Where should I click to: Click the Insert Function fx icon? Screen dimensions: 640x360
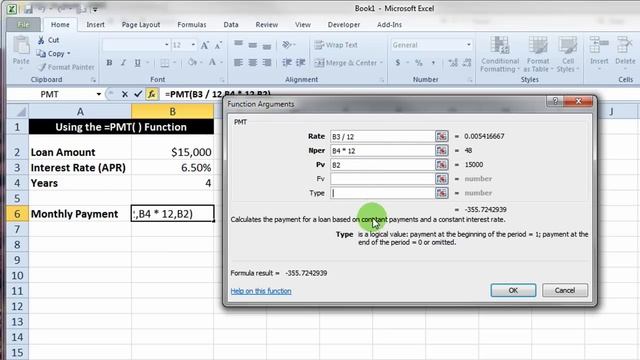(151, 94)
